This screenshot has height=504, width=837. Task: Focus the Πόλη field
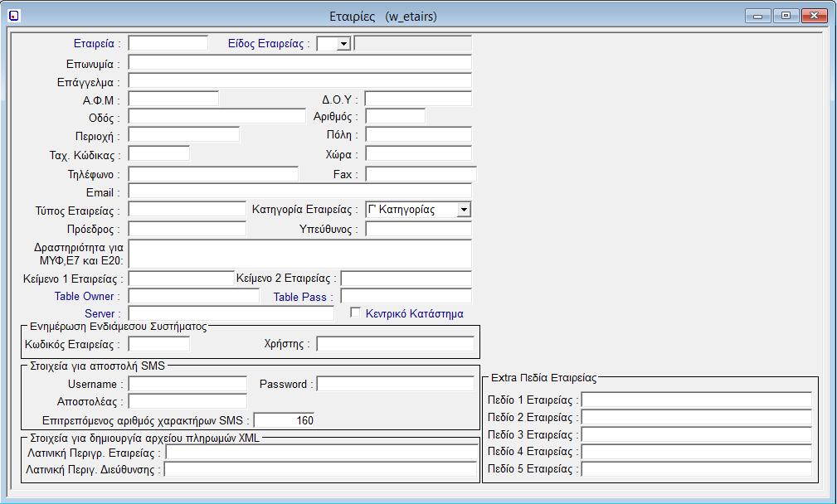(418, 134)
